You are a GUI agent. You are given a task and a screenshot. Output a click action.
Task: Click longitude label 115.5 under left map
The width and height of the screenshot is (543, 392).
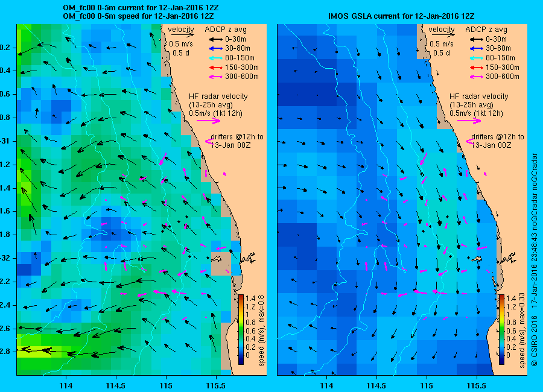coord(216,386)
